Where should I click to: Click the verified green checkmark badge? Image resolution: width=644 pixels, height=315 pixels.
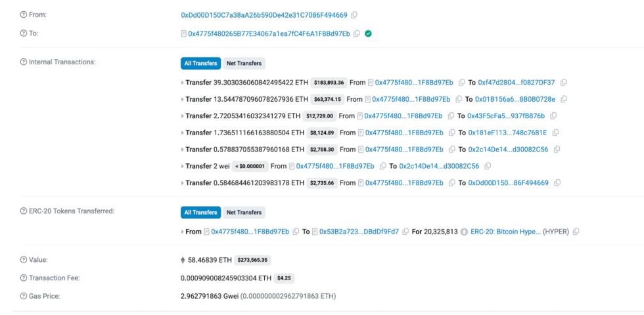click(368, 33)
